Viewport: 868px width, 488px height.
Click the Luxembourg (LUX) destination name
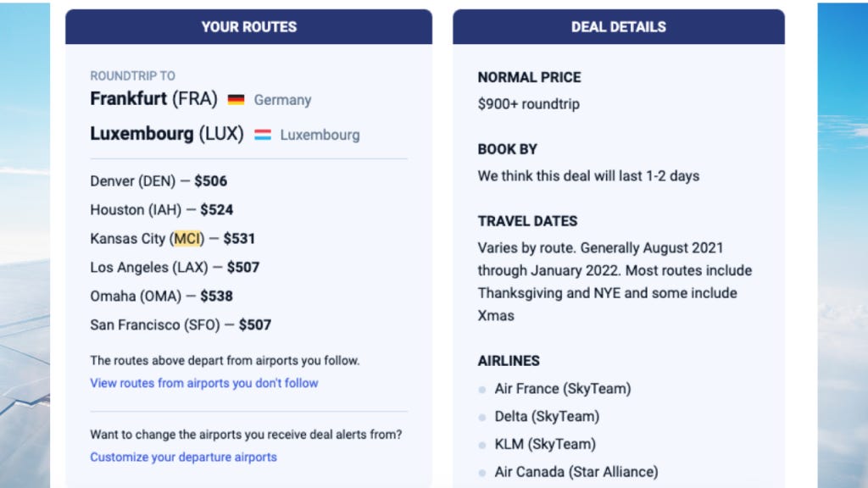click(x=166, y=134)
